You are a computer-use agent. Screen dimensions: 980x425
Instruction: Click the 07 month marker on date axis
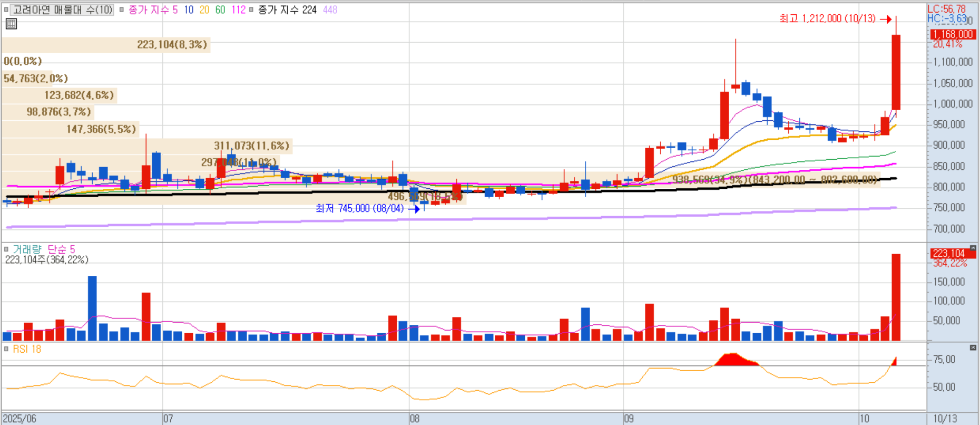pyautogui.click(x=168, y=419)
